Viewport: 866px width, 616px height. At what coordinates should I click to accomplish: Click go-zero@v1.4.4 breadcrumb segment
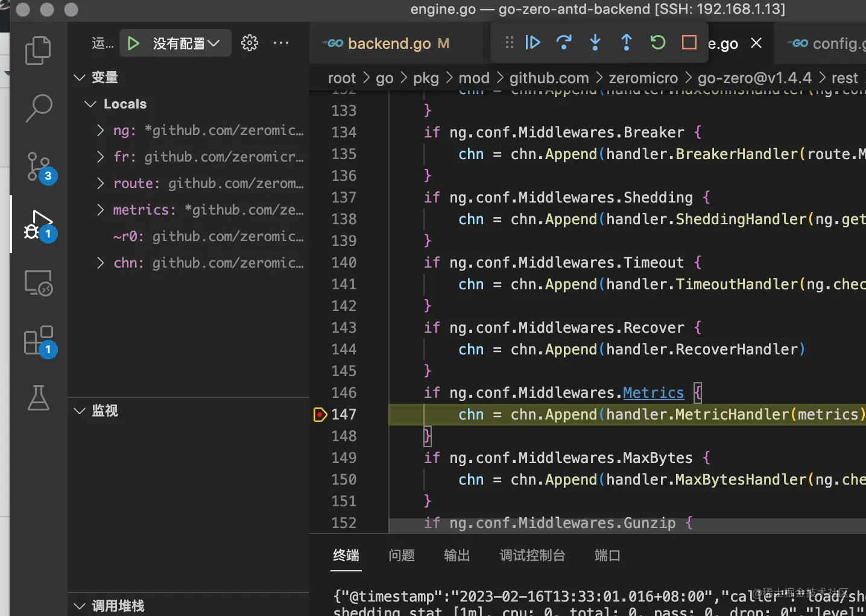754,78
